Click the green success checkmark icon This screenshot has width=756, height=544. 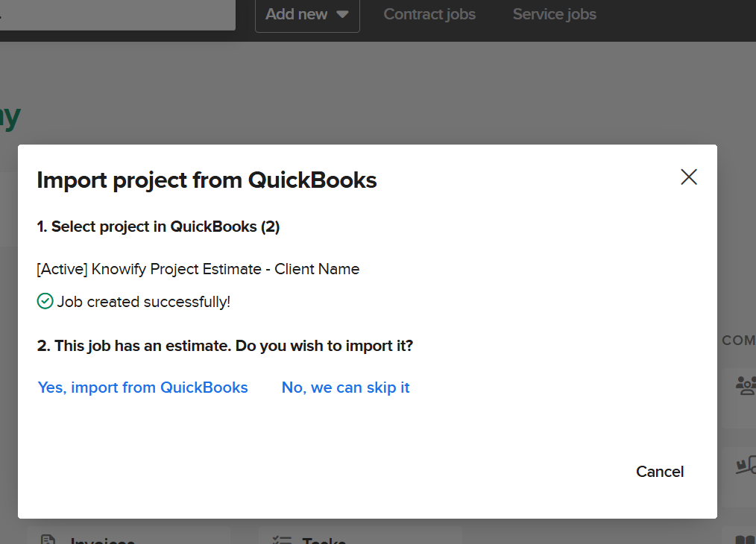45,301
